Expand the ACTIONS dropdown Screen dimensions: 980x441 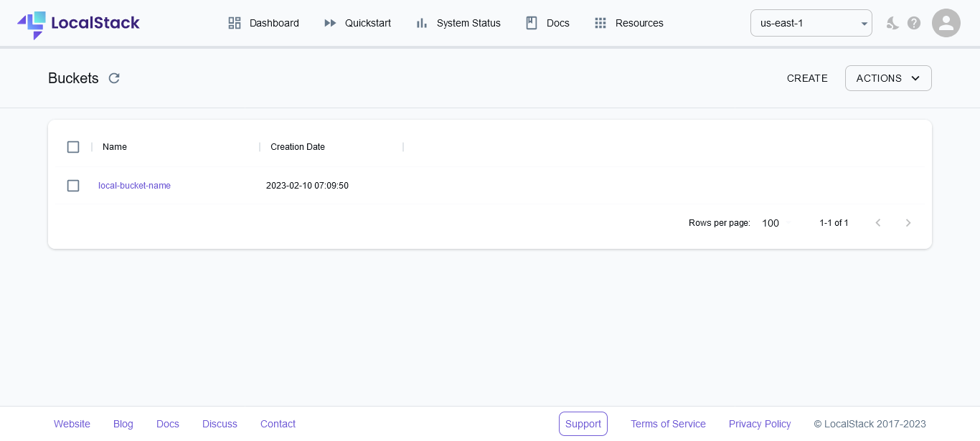[888, 78]
